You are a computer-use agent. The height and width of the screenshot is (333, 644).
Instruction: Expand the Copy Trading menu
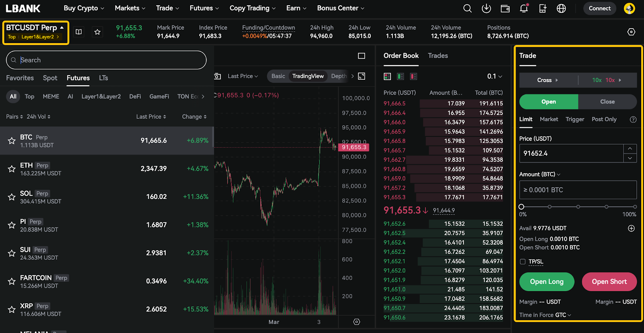[253, 8]
